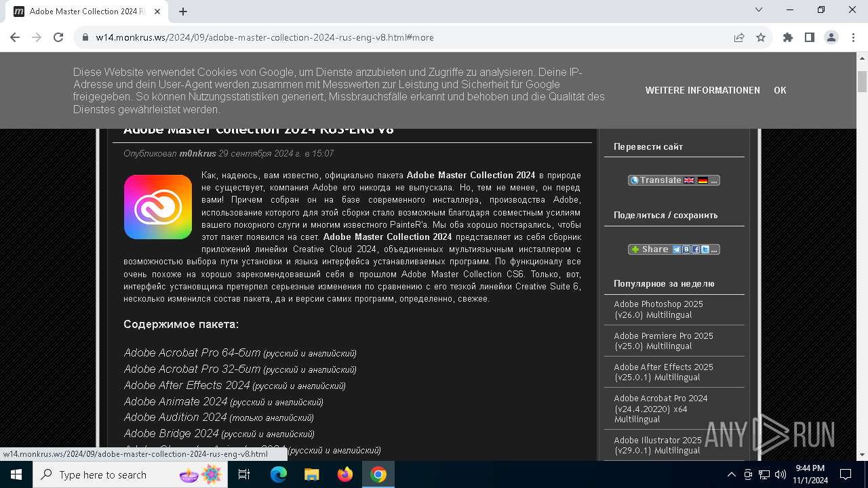Click scrollbar down arrow
The width and height of the screenshot is (868, 488).
(x=862, y=455)
